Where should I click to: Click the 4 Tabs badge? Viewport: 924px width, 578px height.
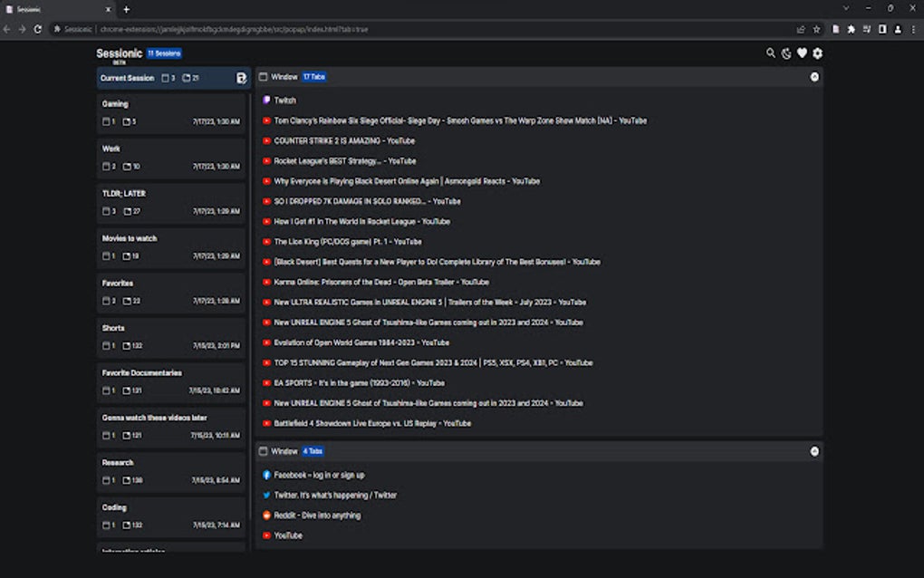(313, 451)
